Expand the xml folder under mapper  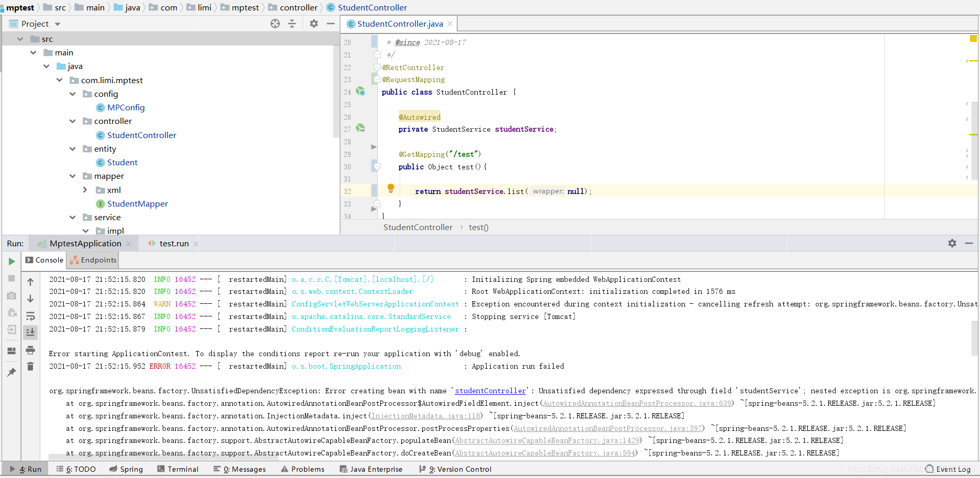tap(85, 190)
